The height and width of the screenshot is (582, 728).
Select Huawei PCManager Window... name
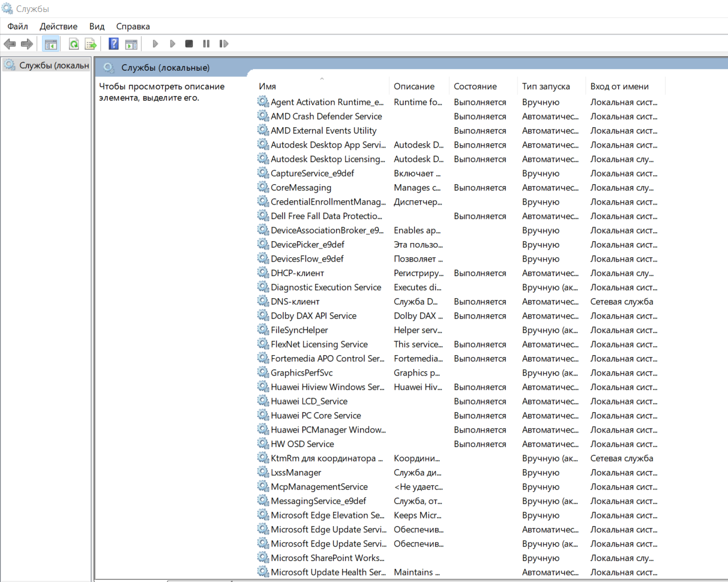(x=328, y=430)
